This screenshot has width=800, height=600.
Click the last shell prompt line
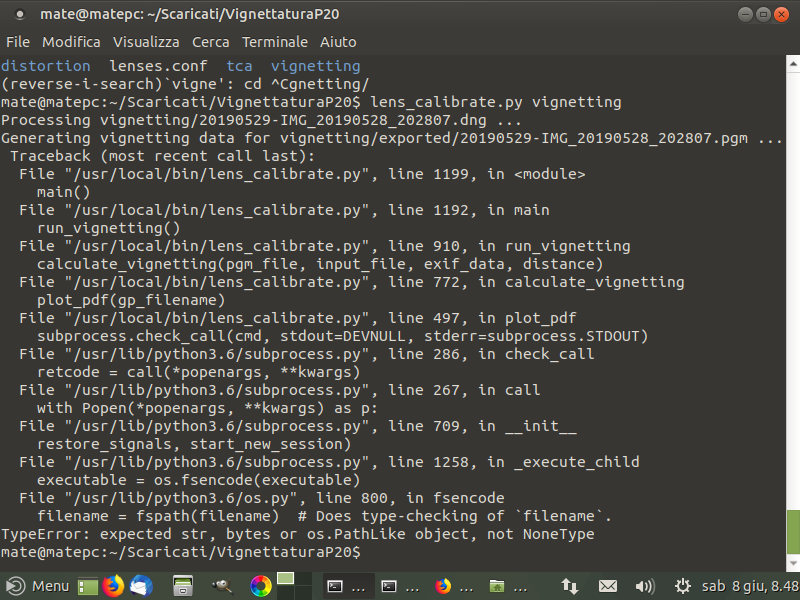(181, 552)
